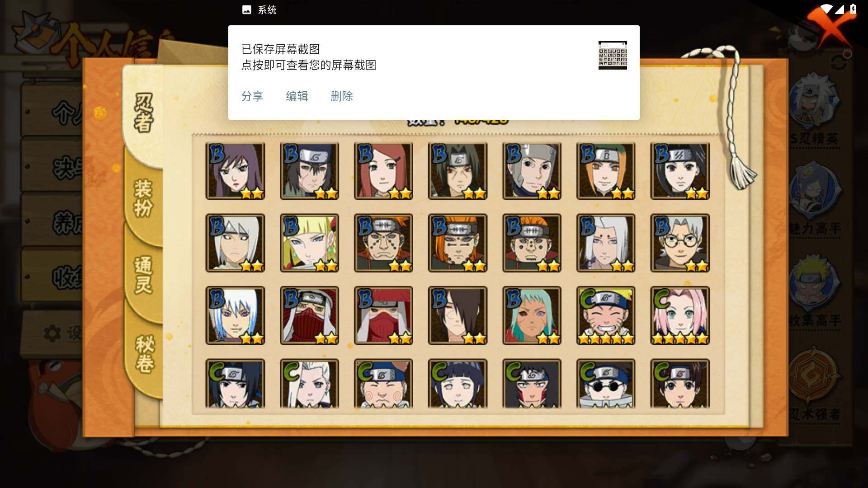Choose the teal-haired ninja portrait

[x=532, y=315]
